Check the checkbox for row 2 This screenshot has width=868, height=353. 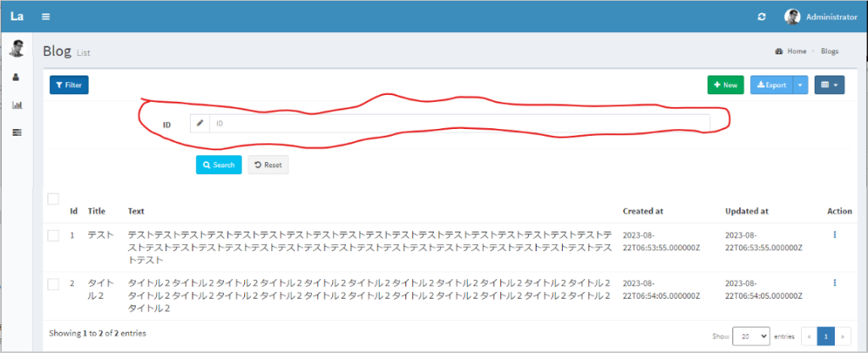(53, 283)
